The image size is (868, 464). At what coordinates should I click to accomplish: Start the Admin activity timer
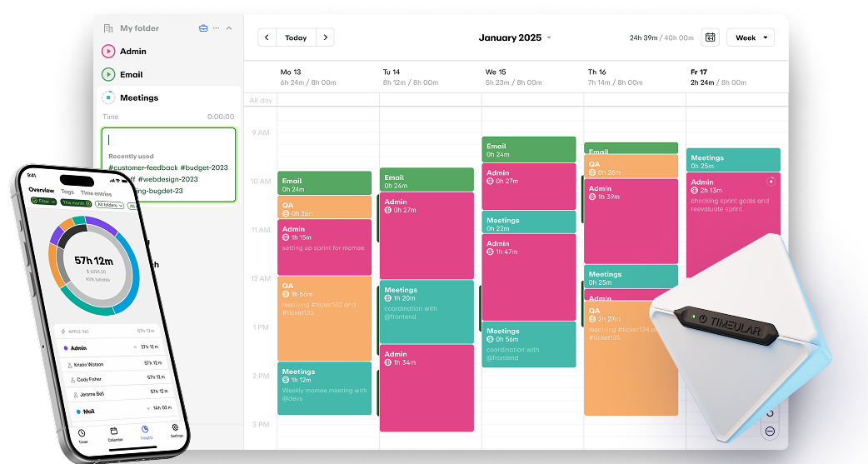coord(108,52)
